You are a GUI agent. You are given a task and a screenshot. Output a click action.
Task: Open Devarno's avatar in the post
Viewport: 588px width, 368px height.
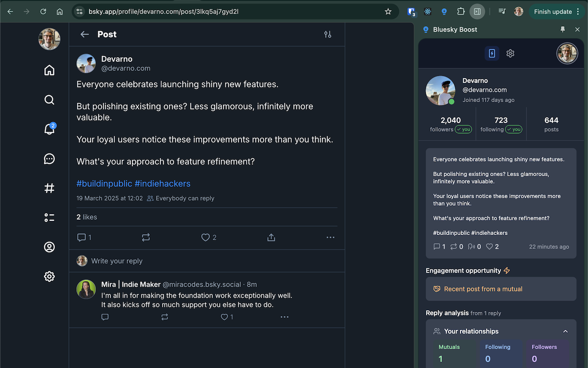[86, 63]
